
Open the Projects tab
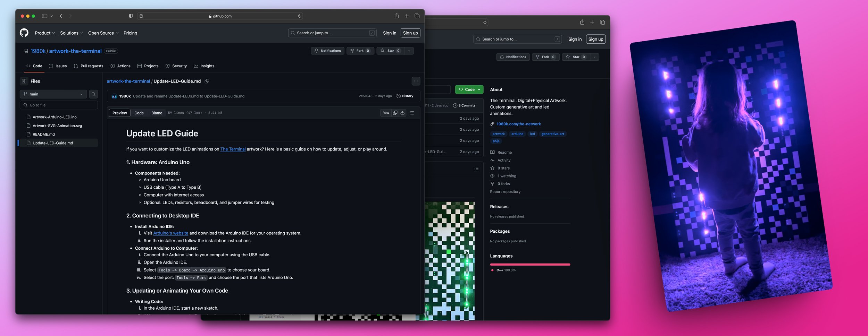pyautogui.click(x=148, y=66)
